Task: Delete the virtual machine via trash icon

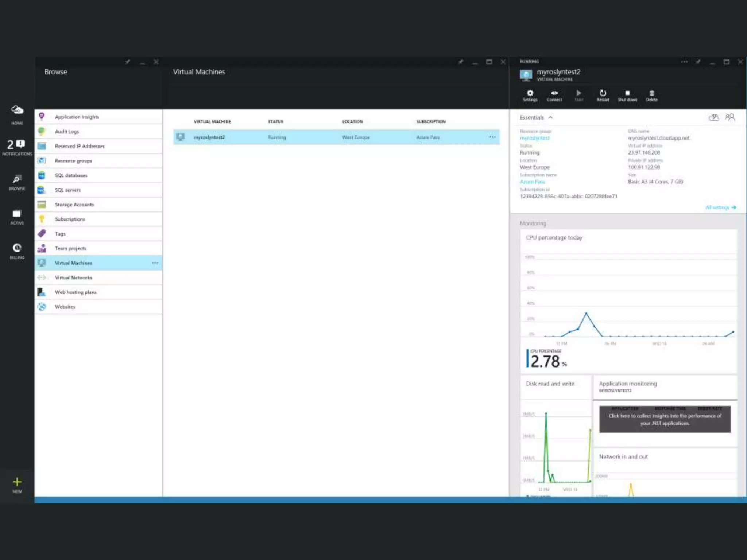Action: coord(652,96)
